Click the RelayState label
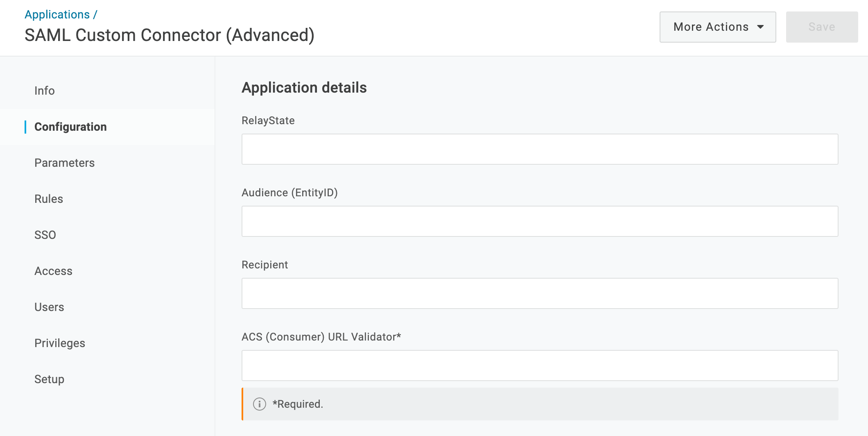 [268, 120]
